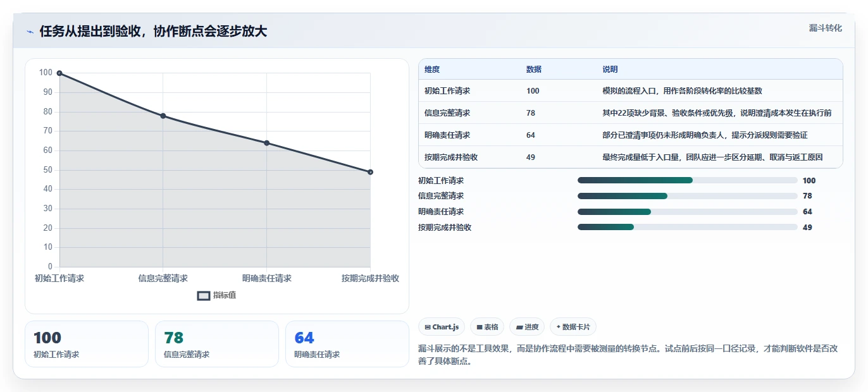Select the 信息完整请求 cell in the table
The height and width of the screenshot is (392, 868).
point(447,113)
